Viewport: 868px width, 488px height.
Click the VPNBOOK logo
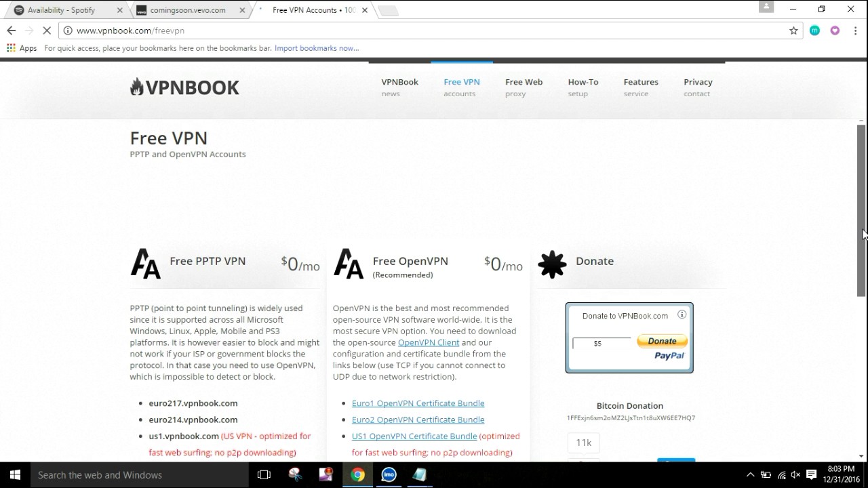pos(184,87)
